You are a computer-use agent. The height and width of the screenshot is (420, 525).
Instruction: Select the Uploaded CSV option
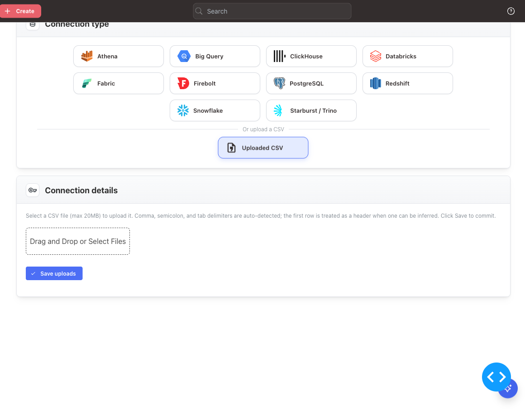[263, 148]
